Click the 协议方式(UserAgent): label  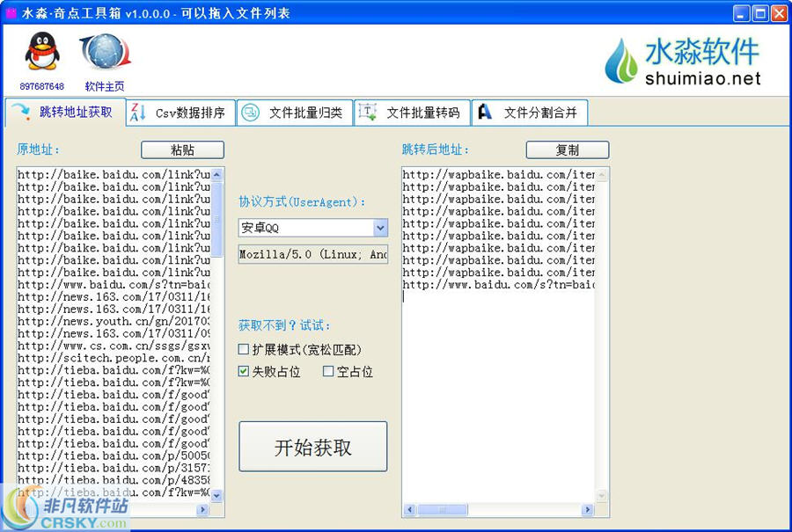click(302, 202)
